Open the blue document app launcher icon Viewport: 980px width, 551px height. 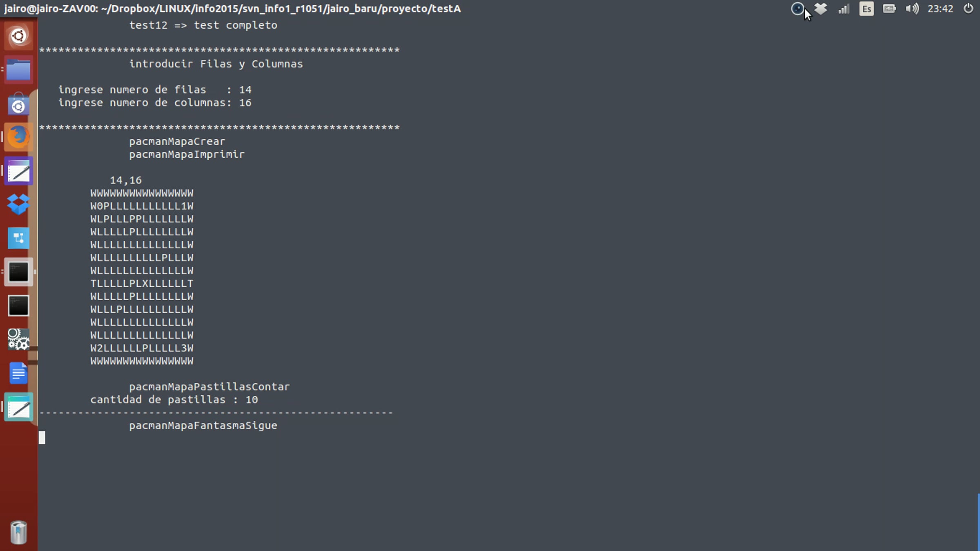pos(18,373)
